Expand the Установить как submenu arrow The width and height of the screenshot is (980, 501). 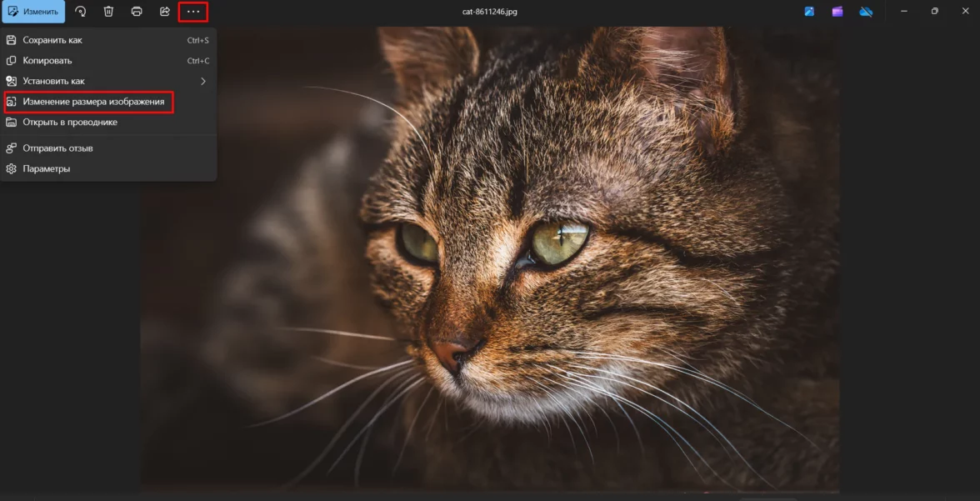(x=202, y=81)
